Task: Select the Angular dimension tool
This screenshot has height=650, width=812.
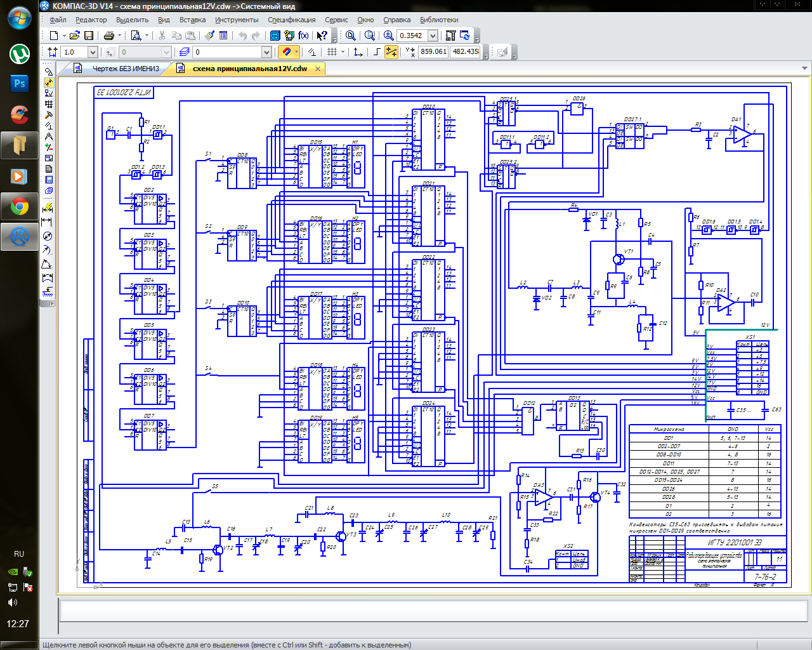Action: point(48,264)
